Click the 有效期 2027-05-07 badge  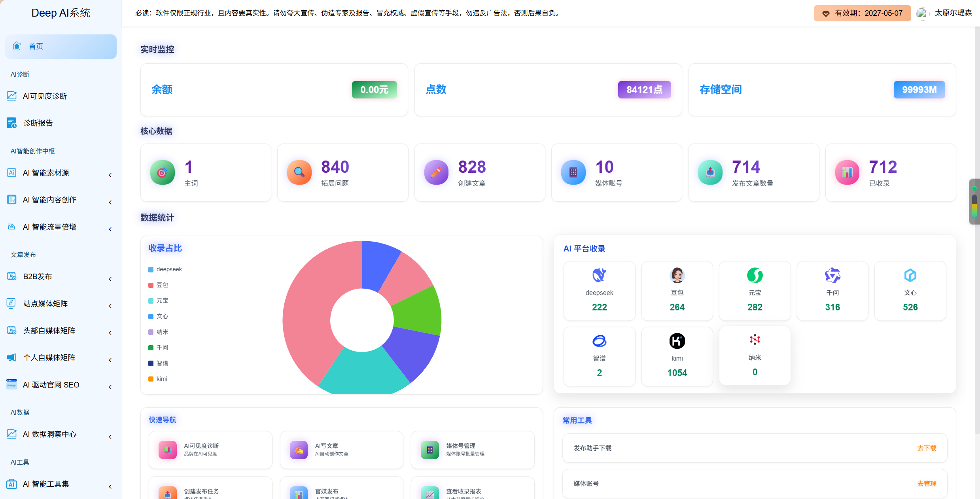click(862, 13)
